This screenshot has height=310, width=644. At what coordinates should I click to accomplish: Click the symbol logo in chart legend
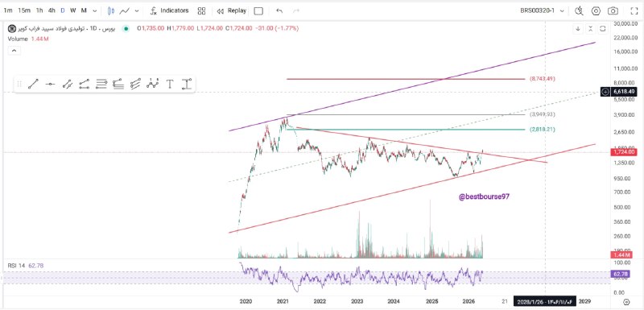click(12, 28)
